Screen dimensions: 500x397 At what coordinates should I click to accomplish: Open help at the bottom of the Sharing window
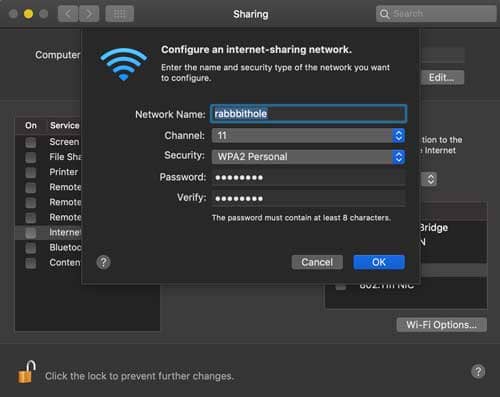tap(478, 371)
